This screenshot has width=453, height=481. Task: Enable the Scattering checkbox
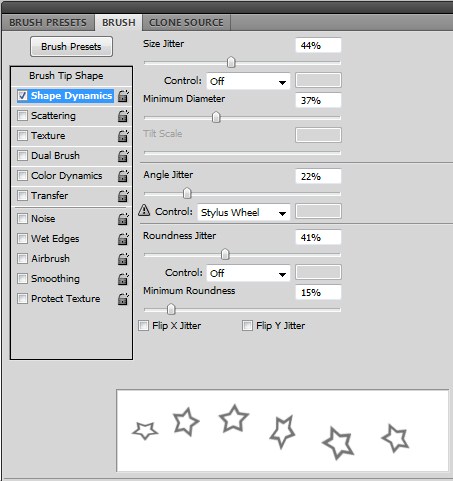tap(22, 116)
